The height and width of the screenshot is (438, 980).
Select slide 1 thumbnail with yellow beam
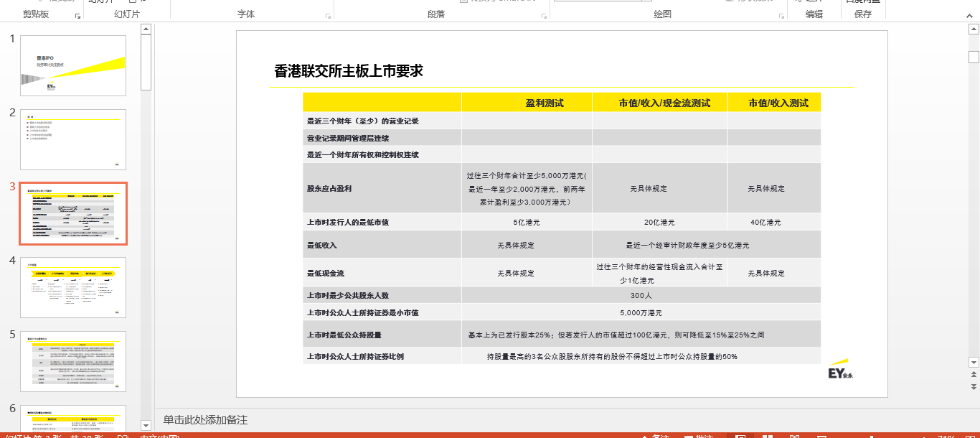(x=73, y=66)
